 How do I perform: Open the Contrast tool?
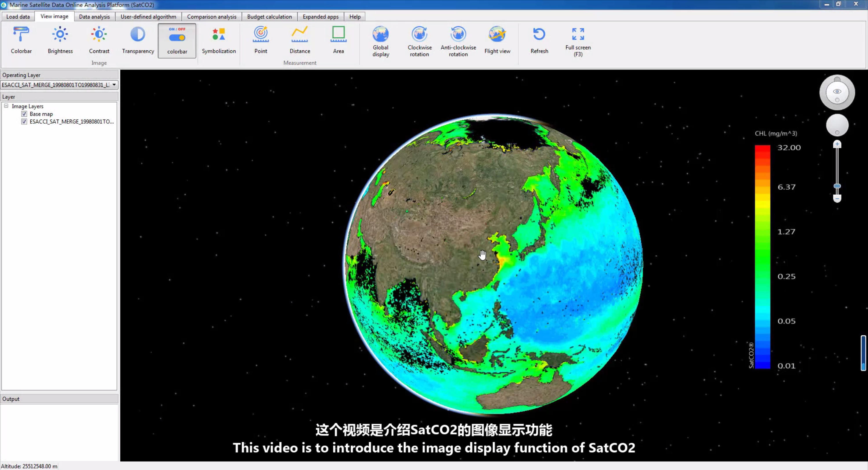pos(99,40)
